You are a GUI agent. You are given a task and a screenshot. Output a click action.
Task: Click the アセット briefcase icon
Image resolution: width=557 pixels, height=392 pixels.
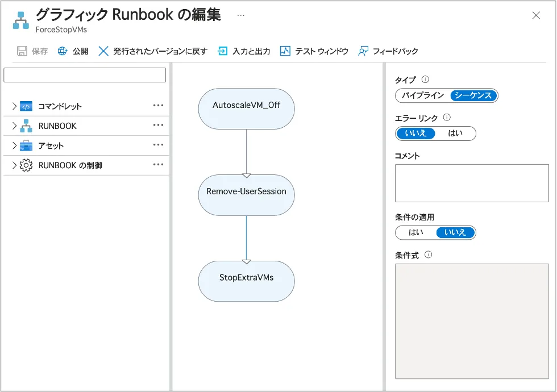[x=26, y=145]
